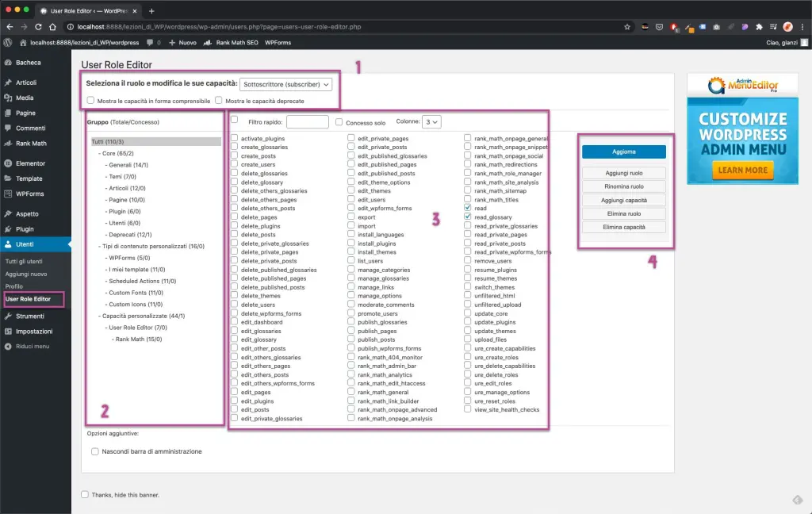Click the Aggiungi ruolo button
Screen dimensions: 812x514
[623, 173]
